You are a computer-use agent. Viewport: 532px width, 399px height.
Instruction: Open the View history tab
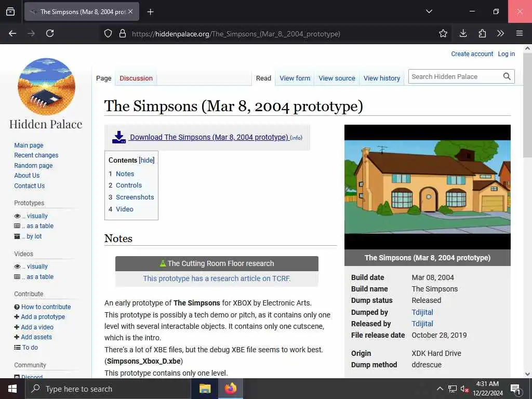pos(382,78)
